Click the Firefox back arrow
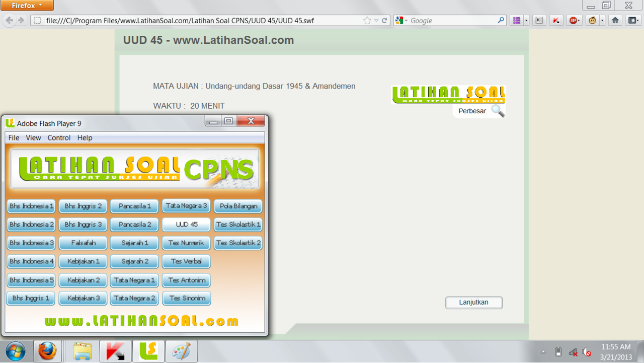Screen dimensions: 644x363 (x=9, y=21)
